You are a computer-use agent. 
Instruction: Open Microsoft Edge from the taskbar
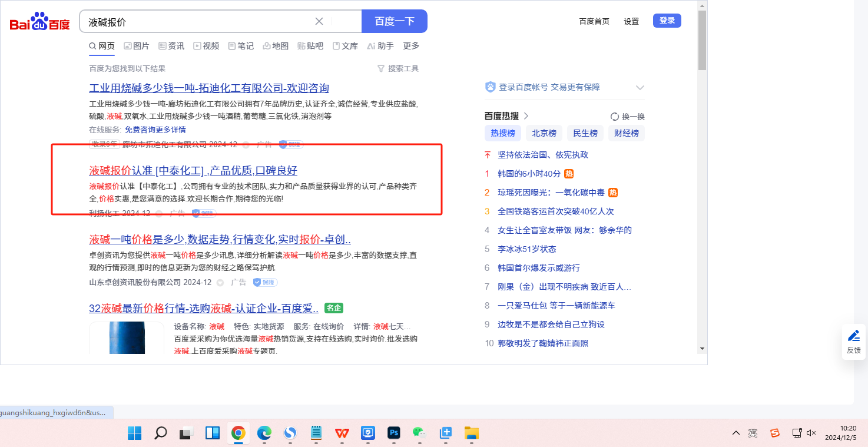pyautogui.click(x=264, y=433)
